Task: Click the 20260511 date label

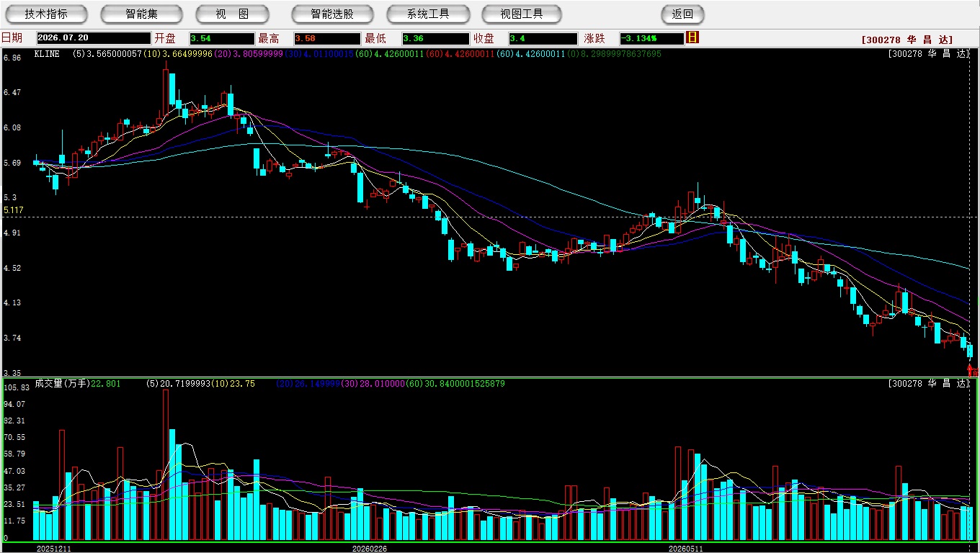Action: [686, 549]
